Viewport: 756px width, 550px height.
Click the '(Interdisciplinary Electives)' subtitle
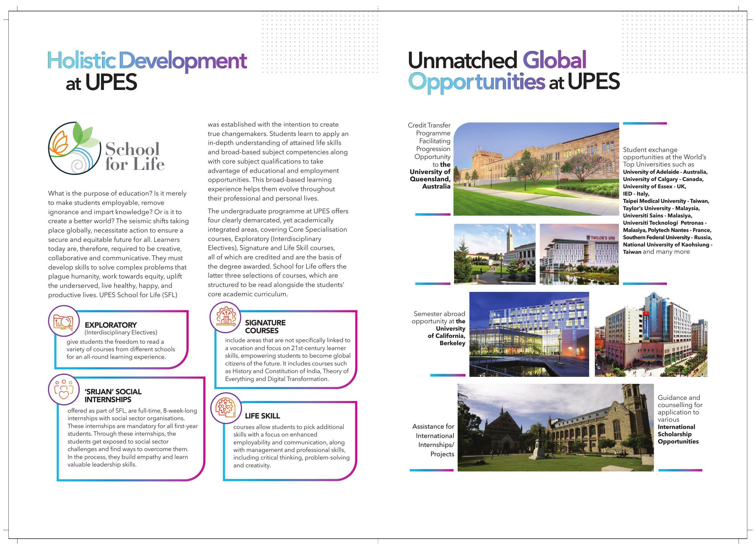point(121,333)
